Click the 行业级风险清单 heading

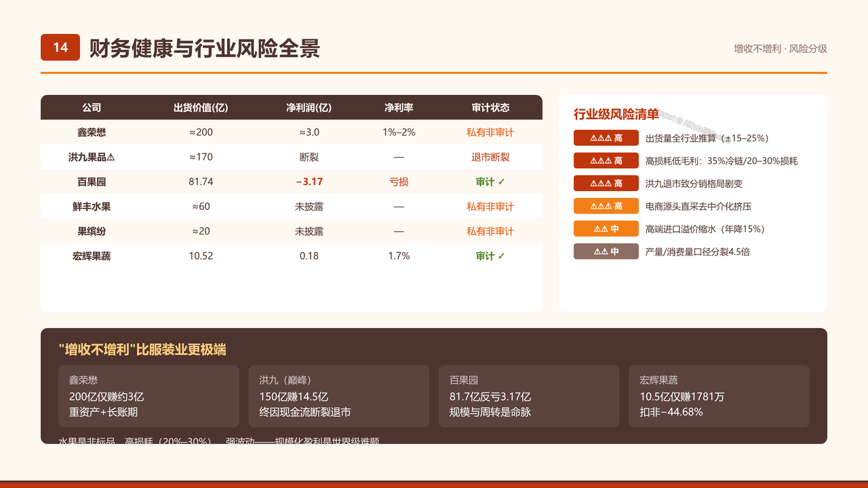616,114
